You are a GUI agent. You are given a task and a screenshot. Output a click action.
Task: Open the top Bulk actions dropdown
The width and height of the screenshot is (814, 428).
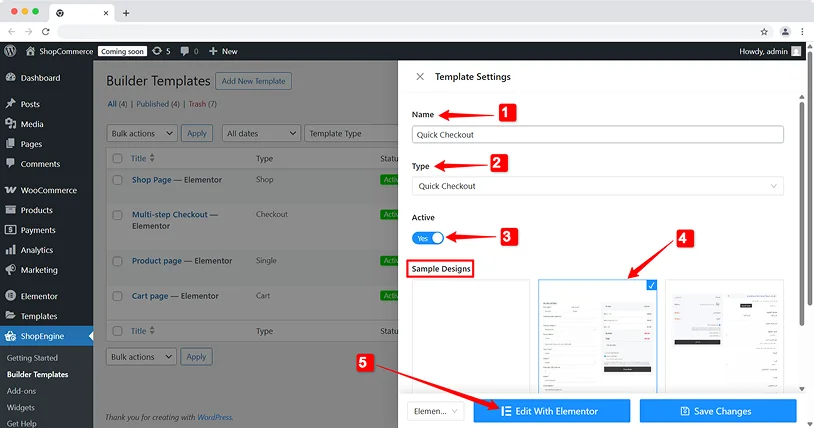(142, 133)
